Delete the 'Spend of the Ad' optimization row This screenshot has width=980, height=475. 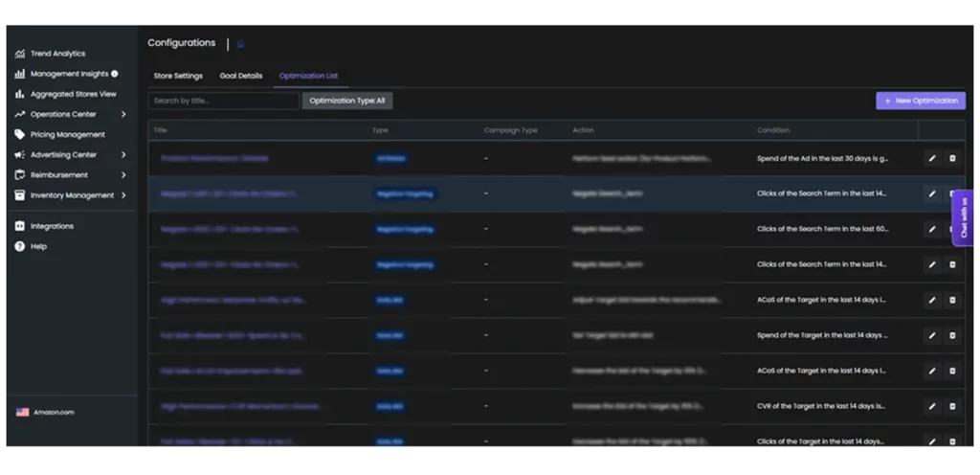click(x=952, y=158)
